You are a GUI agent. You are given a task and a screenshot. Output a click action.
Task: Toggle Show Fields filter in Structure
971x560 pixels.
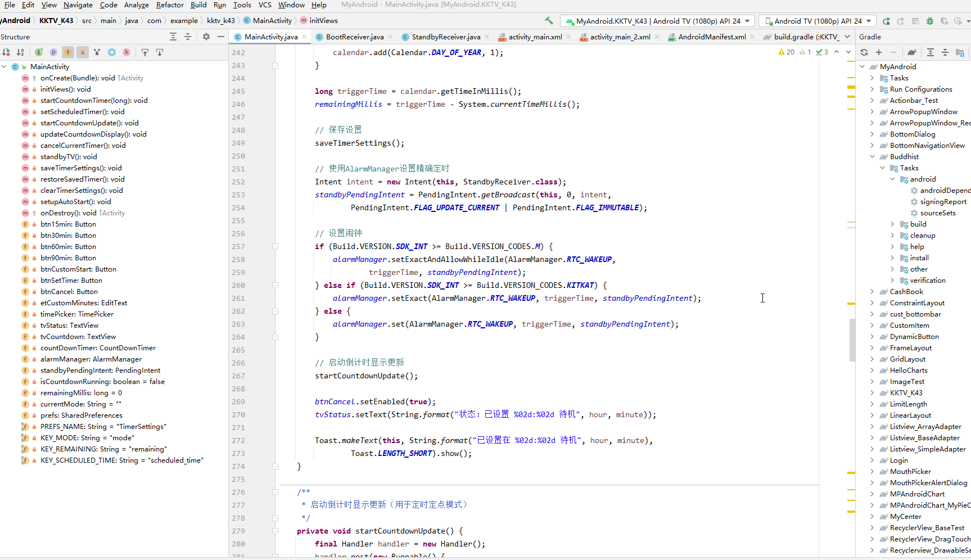68,52
